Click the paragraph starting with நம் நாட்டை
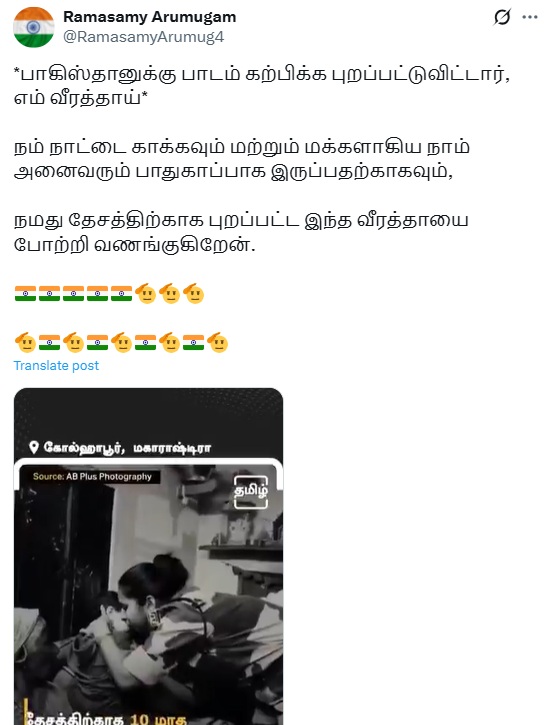The height and width of the screenshot is (725, 548). point(241,160)
